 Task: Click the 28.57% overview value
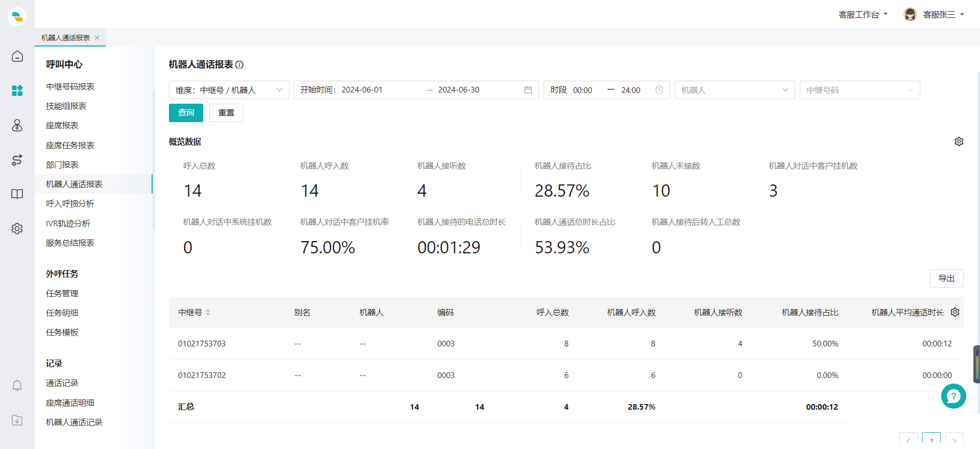pos(562,191)
